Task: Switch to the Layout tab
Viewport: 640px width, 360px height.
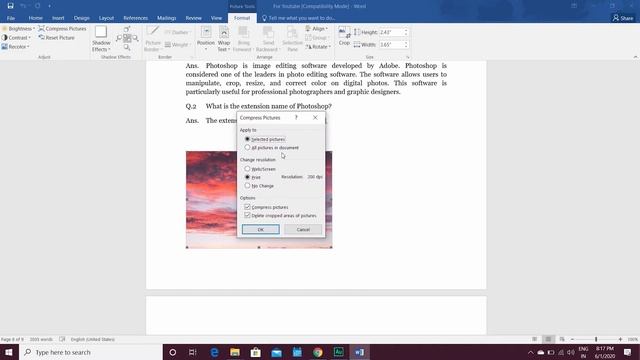Action: pos(106,18)
